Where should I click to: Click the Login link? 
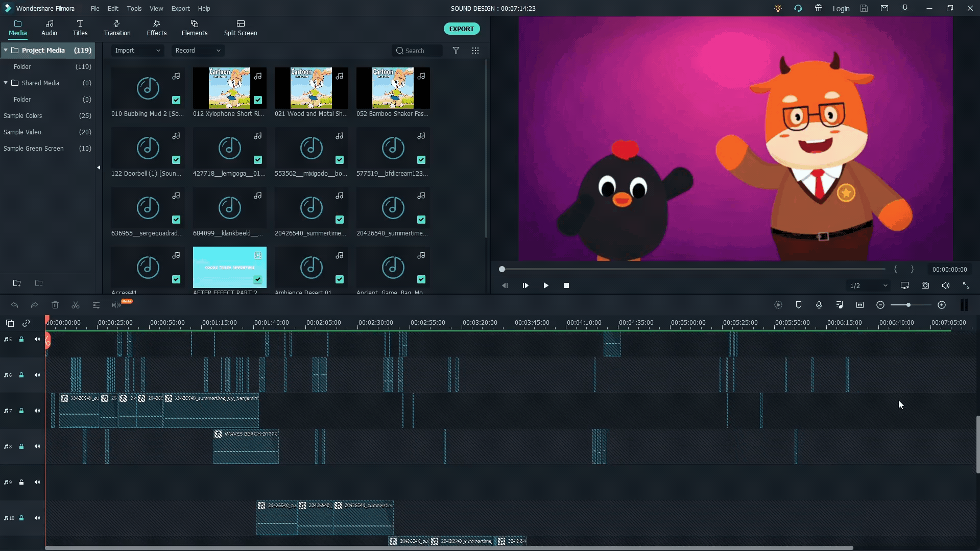point(841,8)
